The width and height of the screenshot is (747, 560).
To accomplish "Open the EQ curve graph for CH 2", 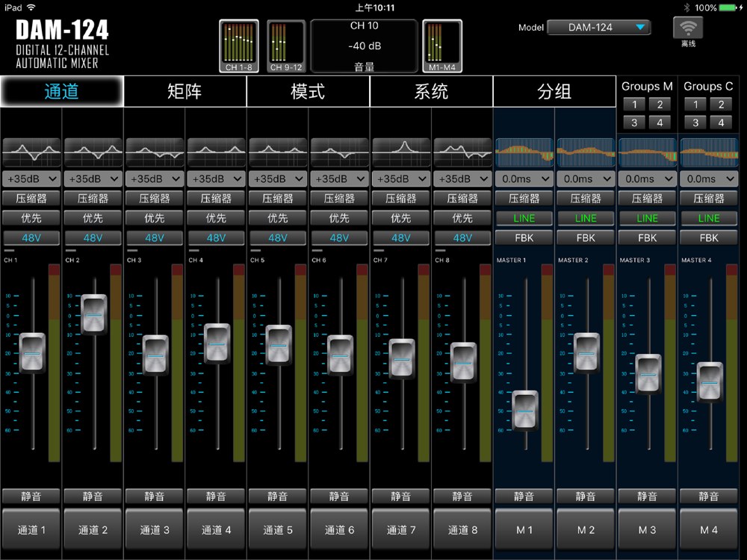I will coord(93,152).
